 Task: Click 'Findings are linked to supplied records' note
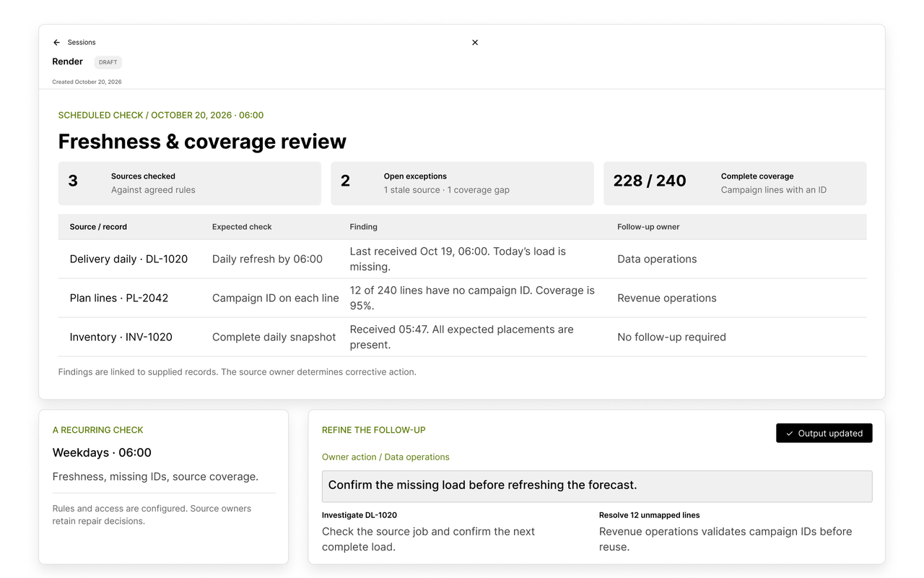point(237,372)
